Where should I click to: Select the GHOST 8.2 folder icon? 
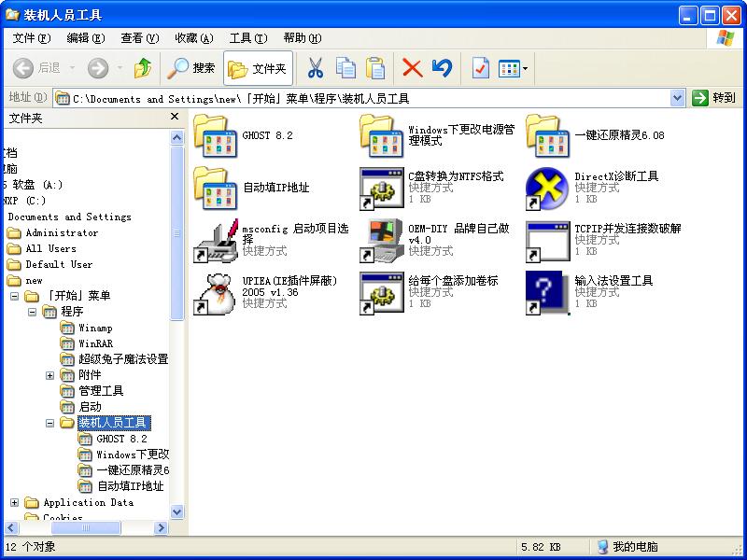[x=215, y=136]
